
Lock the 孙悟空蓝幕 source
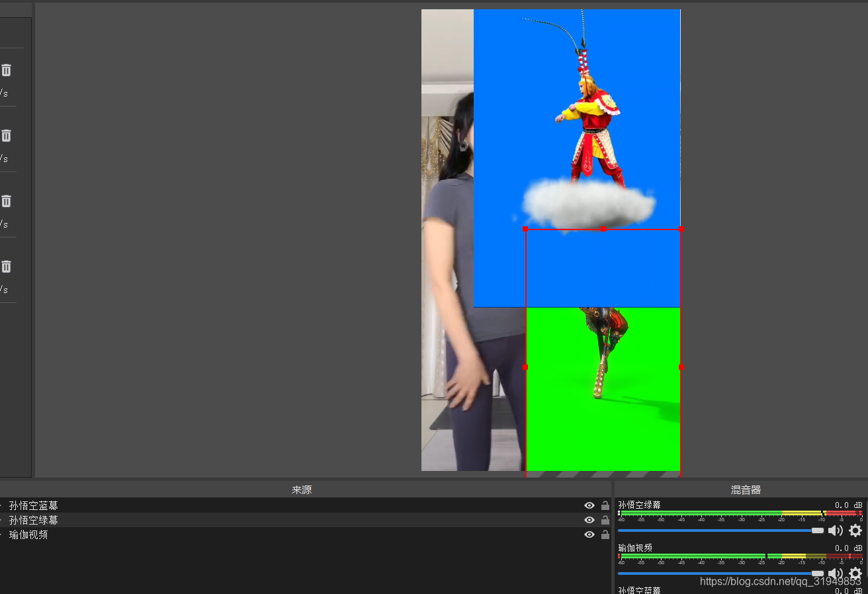pos(605,505)
